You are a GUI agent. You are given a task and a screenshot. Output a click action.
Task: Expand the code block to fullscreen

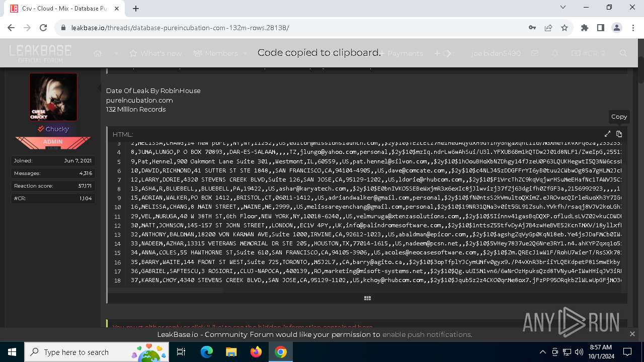[x=607, y=134]
